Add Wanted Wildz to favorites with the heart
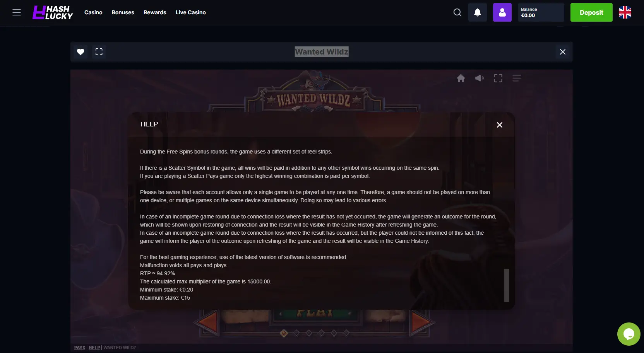The width and height of the screenshot is (644, 353). (x=80, y=52)
